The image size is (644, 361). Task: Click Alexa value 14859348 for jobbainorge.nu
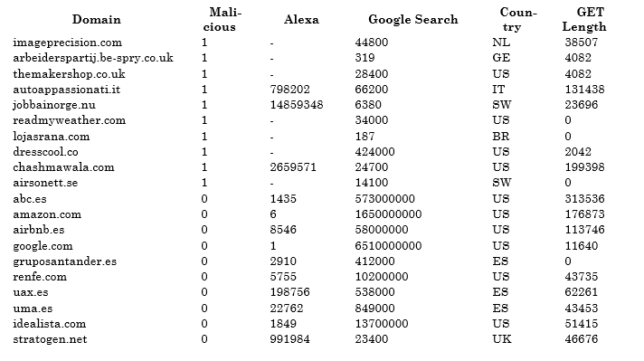(x=297, y=105)
